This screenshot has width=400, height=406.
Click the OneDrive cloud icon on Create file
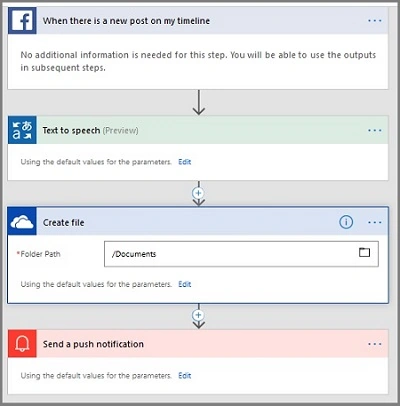pyautogui.click(x=22, y=222)
